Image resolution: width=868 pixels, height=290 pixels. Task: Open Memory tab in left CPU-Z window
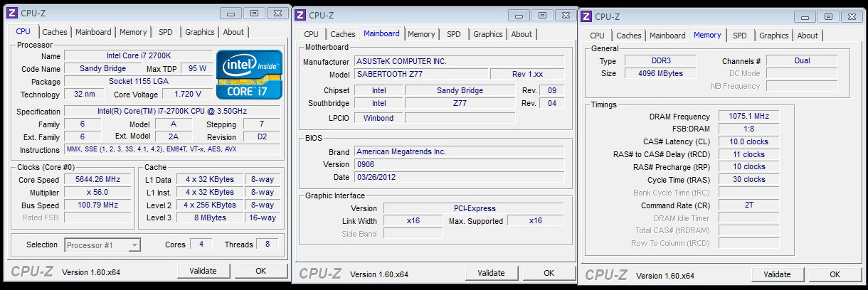click(133, 32)
